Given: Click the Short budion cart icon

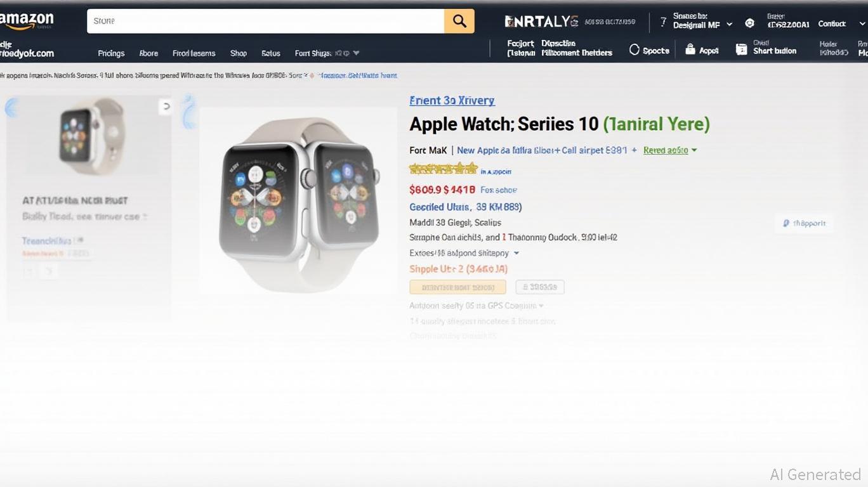Looking at the screenshot, I should point(741,49).
